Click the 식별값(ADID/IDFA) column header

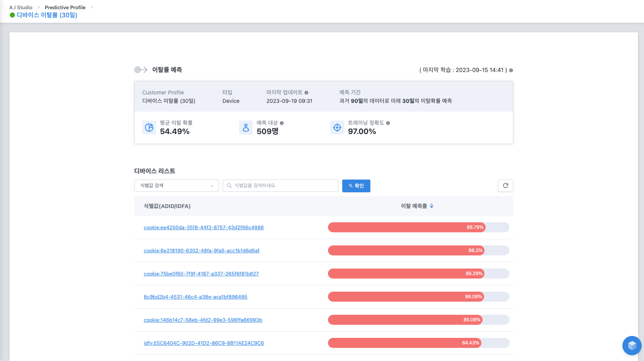167,206
